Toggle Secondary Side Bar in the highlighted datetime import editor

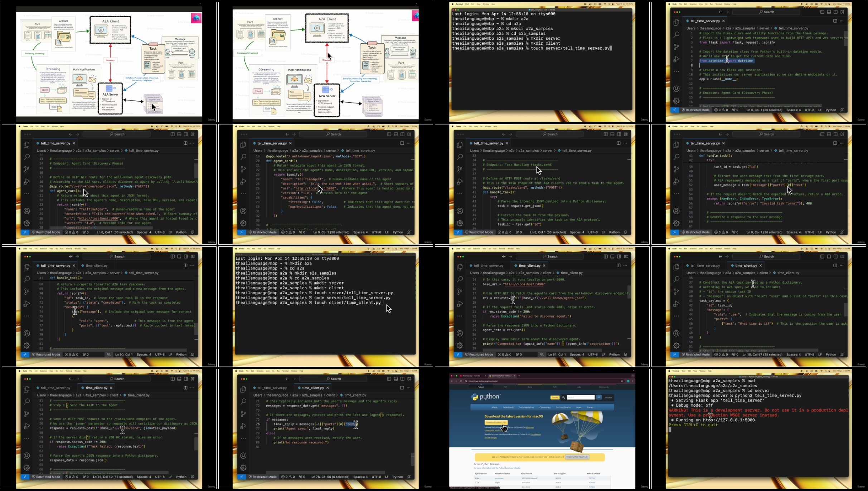pos(835,12)
